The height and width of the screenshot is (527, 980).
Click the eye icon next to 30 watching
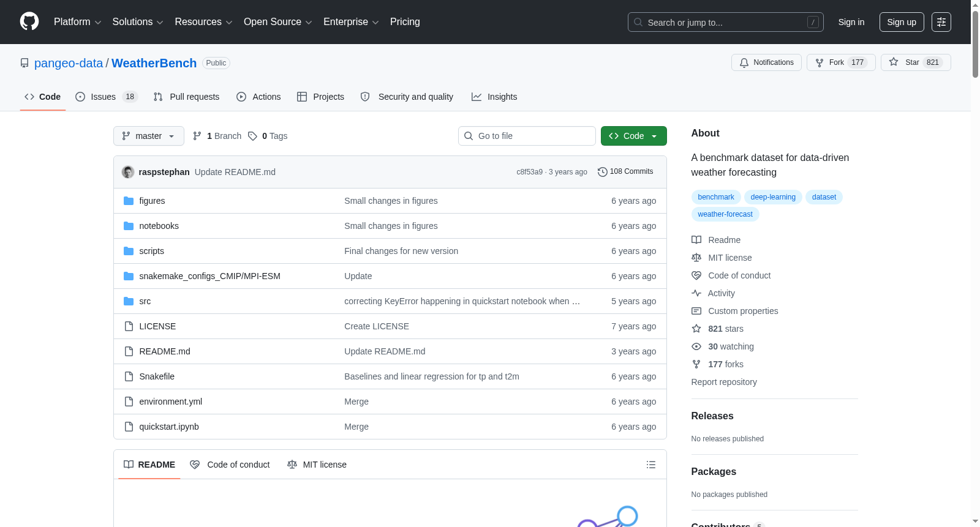(696, 346)
